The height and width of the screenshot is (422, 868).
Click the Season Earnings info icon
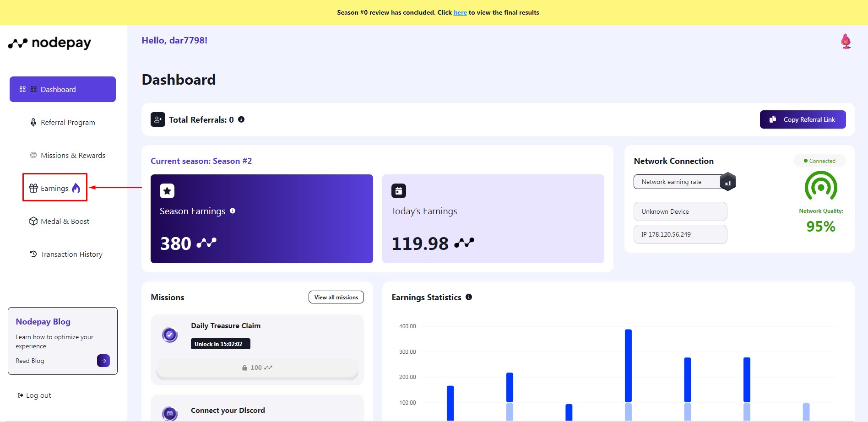(233, 211)
